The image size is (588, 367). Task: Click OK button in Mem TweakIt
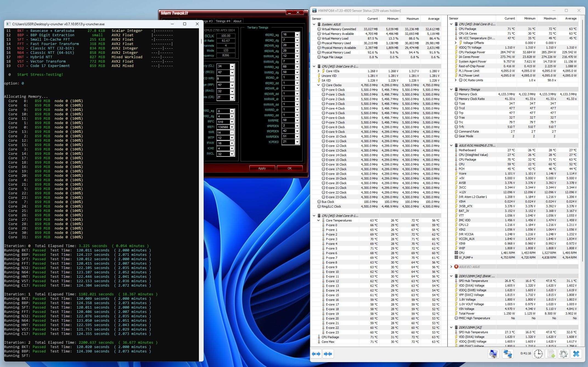[x=289, y=168]
